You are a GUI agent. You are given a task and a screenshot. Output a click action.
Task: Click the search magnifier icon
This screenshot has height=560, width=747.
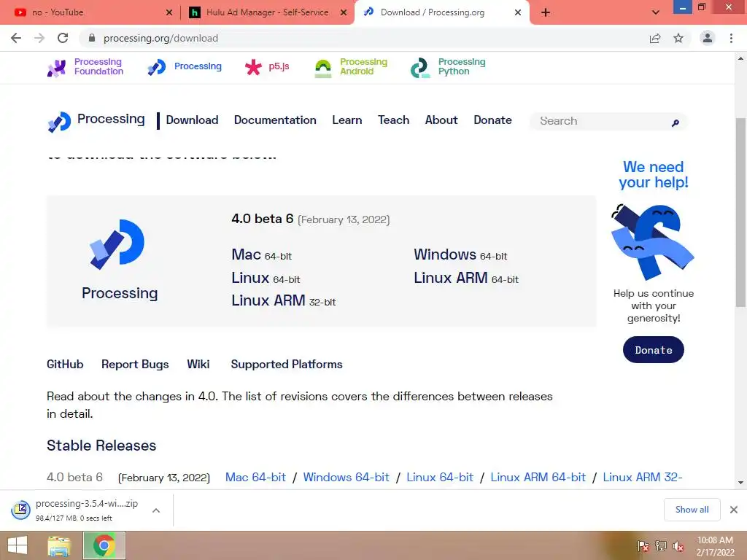click(x=675, y=123)
